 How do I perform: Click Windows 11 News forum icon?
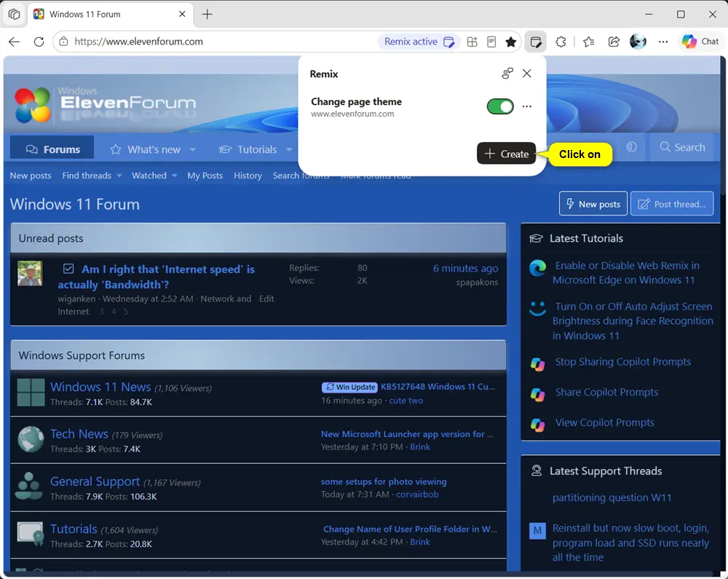31,393
